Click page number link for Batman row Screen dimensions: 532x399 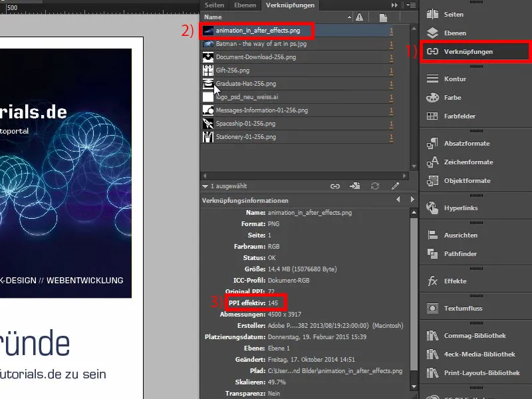[391, 44]
